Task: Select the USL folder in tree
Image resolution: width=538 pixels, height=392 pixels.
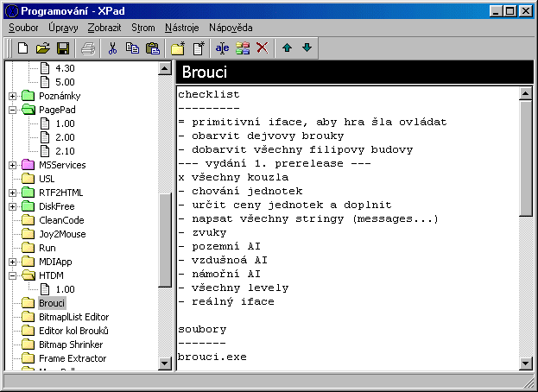Action: pyautogui.click(x=47, y=179)
